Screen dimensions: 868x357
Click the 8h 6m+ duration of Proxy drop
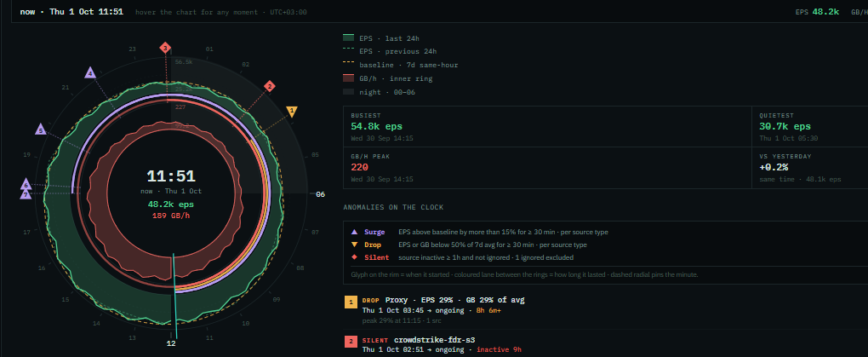pyautogui.click(x=487, y=310)
